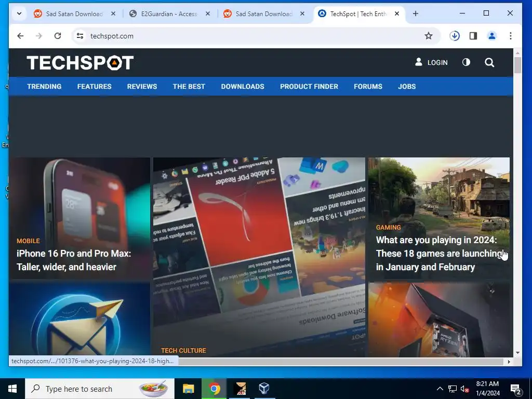Click the taskbar search box

(100, 389)
